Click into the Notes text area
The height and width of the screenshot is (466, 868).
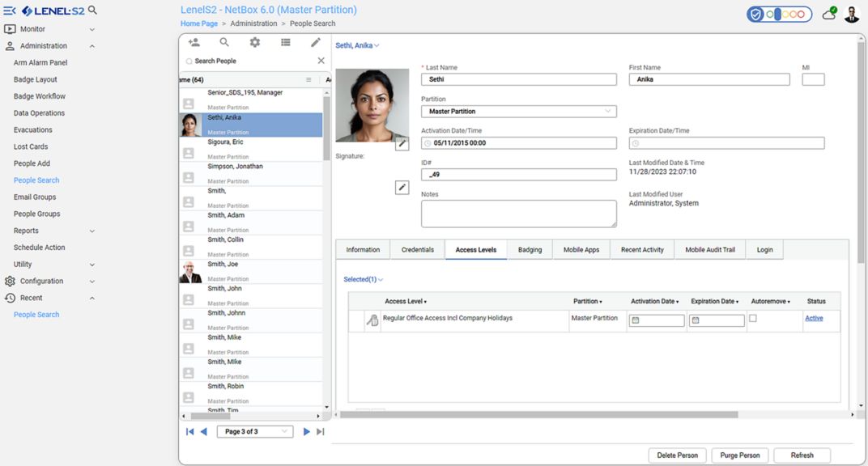[x=519, y=214]
